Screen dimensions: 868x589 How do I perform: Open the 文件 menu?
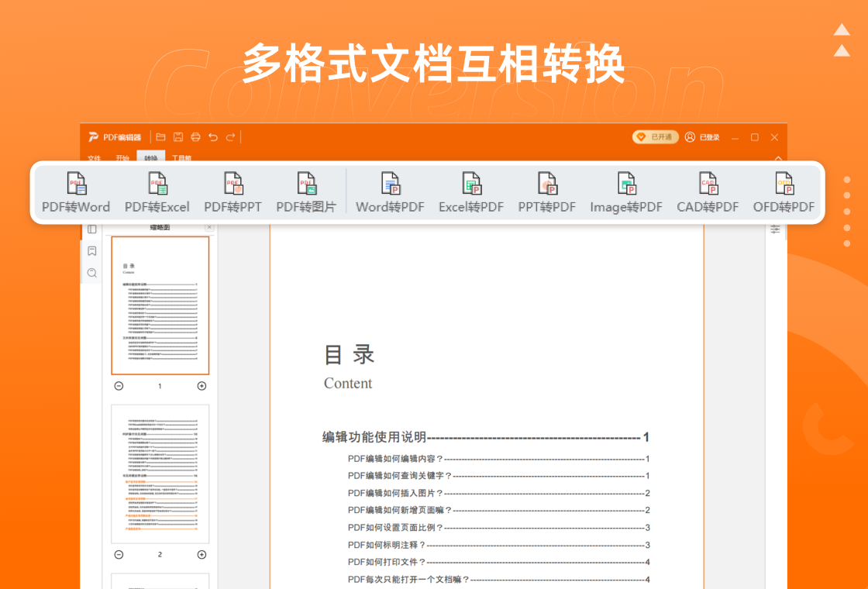[94, 158]
